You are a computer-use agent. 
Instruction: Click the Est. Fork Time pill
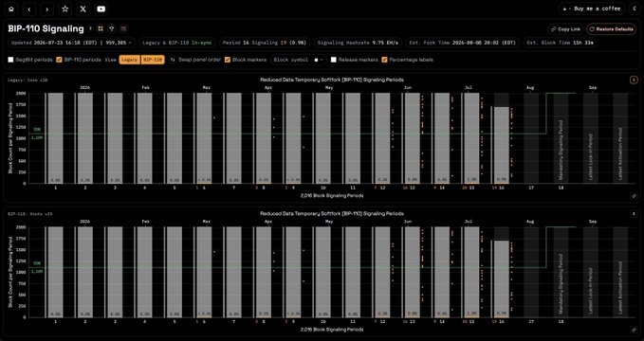coord(463,43)
